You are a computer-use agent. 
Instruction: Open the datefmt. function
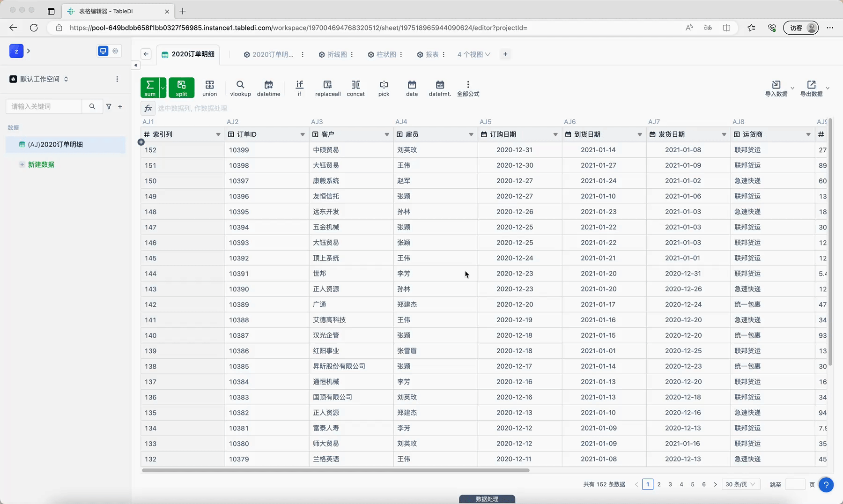pyautogui.click(x=440, y=88)
